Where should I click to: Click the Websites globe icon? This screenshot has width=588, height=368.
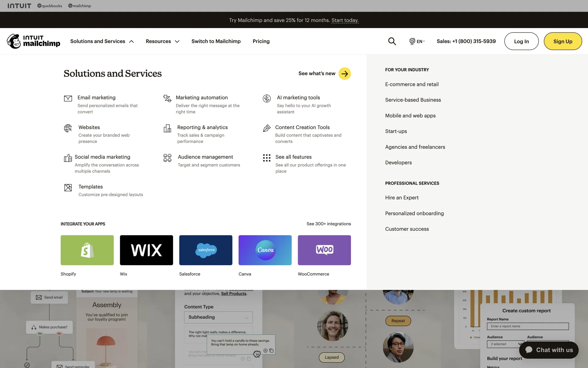click(x=68, y=128)
